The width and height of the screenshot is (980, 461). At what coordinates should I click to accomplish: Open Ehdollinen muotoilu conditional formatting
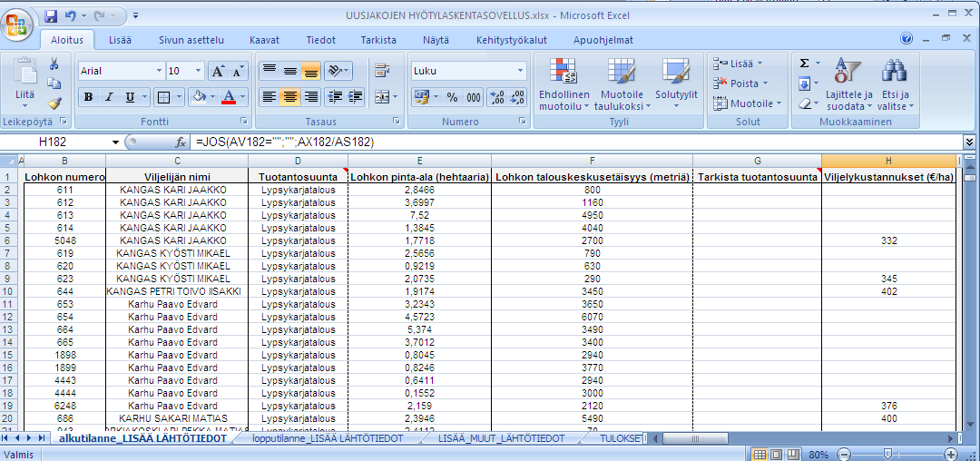click(x=564, y=84)
